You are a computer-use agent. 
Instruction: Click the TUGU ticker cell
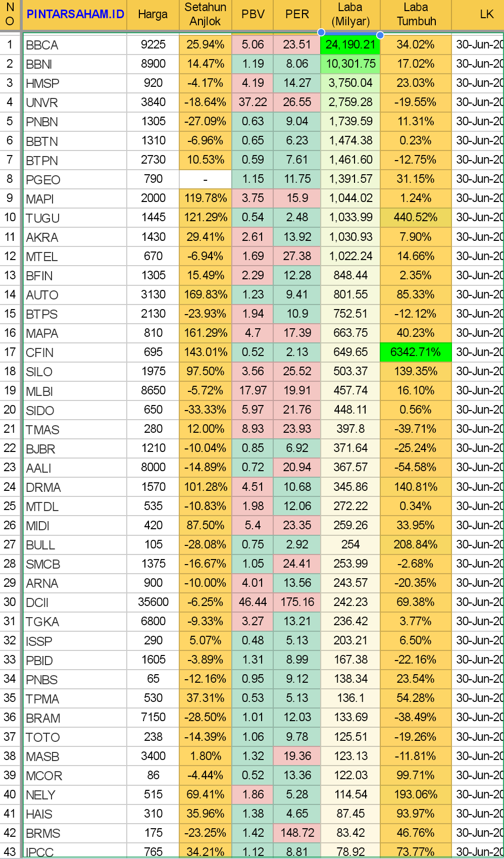click(75, 218)
